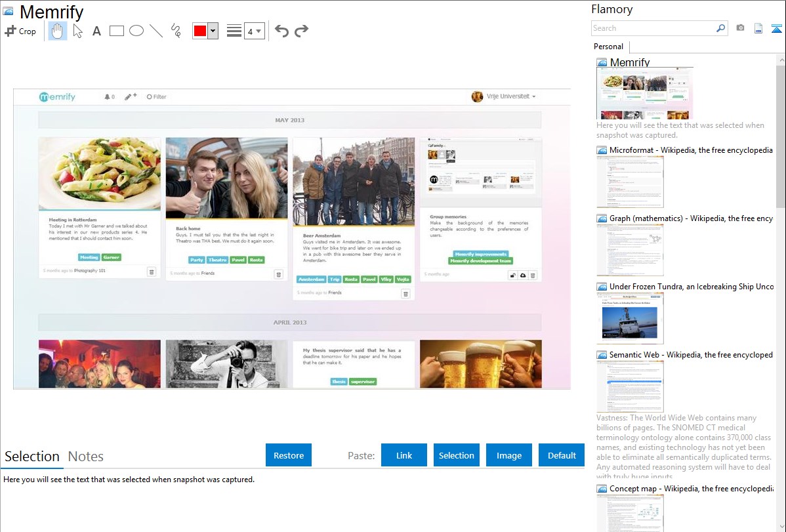The height and width of the screenshot is (532, 786).
Task: Select the freehand scribble tool
Action: point(176,31)
